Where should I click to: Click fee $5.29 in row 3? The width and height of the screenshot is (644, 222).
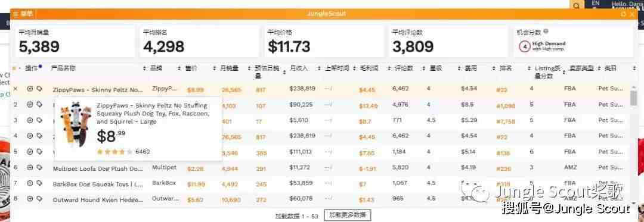(x=469, y=120)
